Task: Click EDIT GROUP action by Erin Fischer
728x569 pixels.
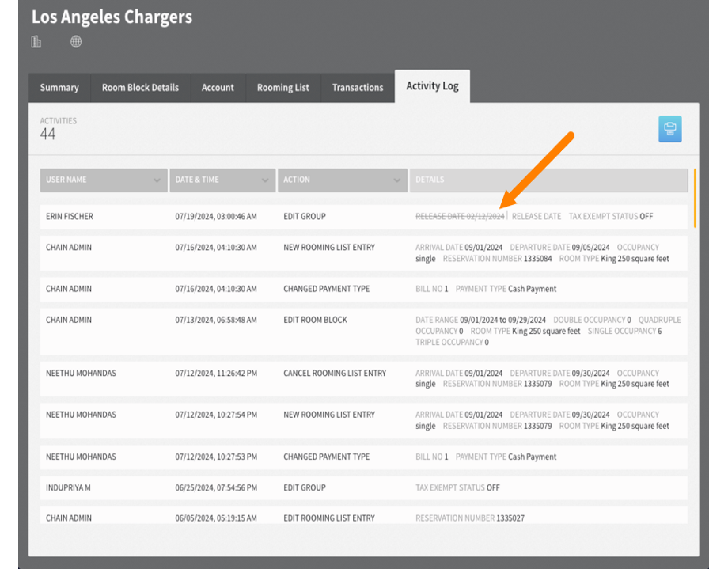Action: (305, 217)
